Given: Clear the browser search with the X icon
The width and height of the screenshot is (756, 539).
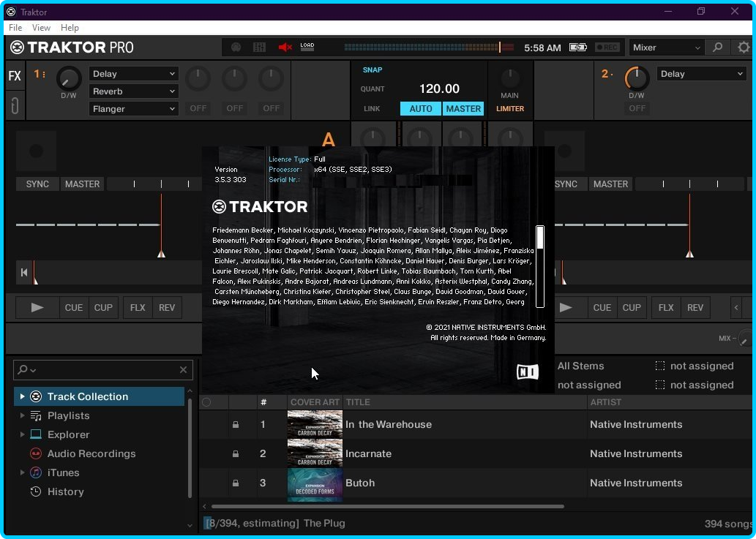Looking at the screenshot, I should coord(183,370).
